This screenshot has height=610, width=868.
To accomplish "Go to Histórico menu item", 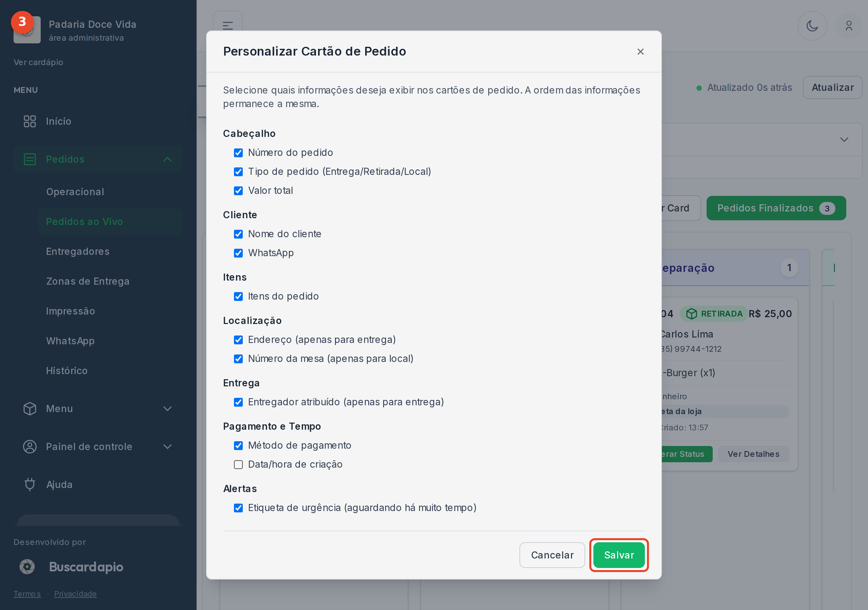I will click(66, 370).
